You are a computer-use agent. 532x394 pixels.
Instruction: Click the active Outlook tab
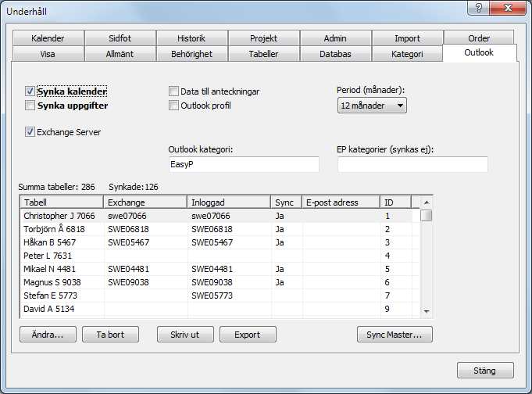[x=479, y=52]
